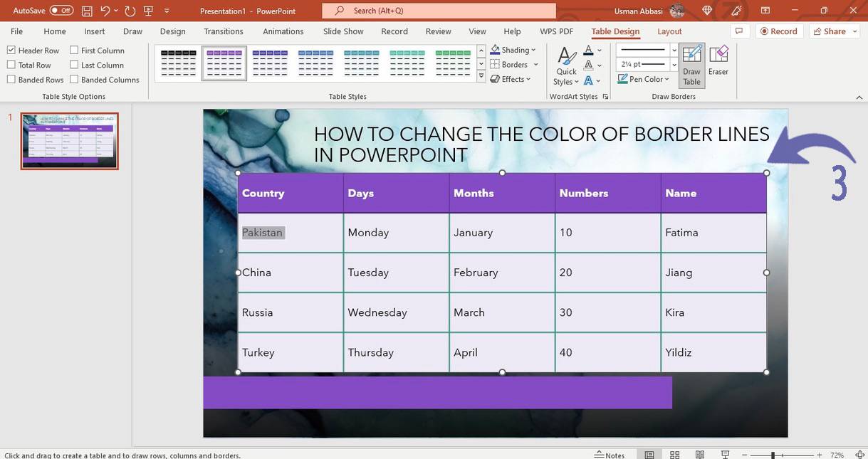Open the Shading menu
868x459 pixels.
(x=513, y=49)
